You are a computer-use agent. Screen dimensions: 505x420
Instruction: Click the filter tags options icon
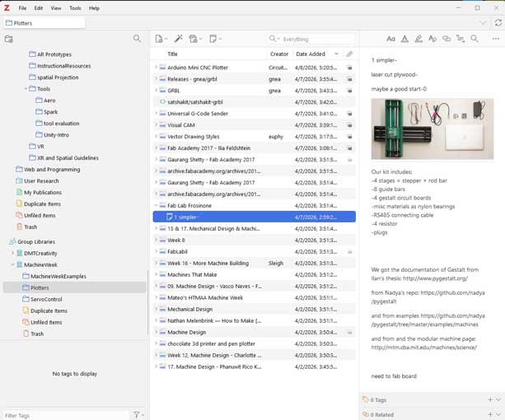[137, 414]
